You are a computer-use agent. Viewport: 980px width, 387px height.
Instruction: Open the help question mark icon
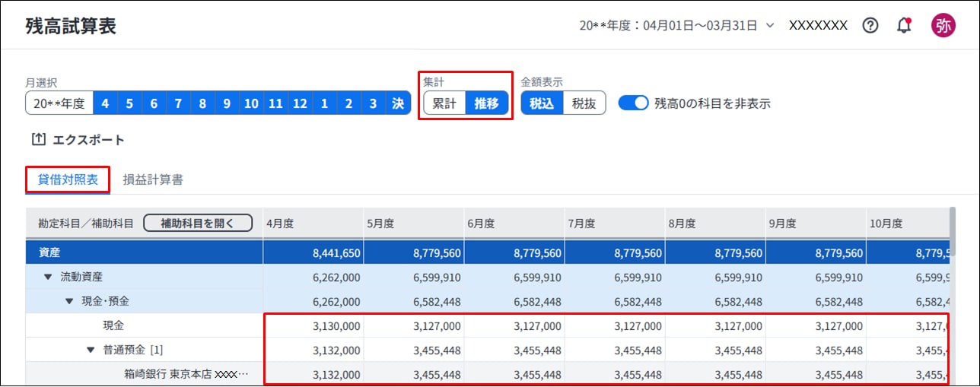pyautogui.click(x=870, y=25)
